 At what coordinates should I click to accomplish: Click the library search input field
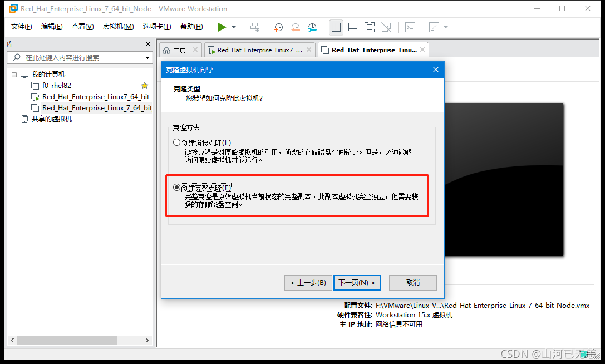tap(79, 57)
